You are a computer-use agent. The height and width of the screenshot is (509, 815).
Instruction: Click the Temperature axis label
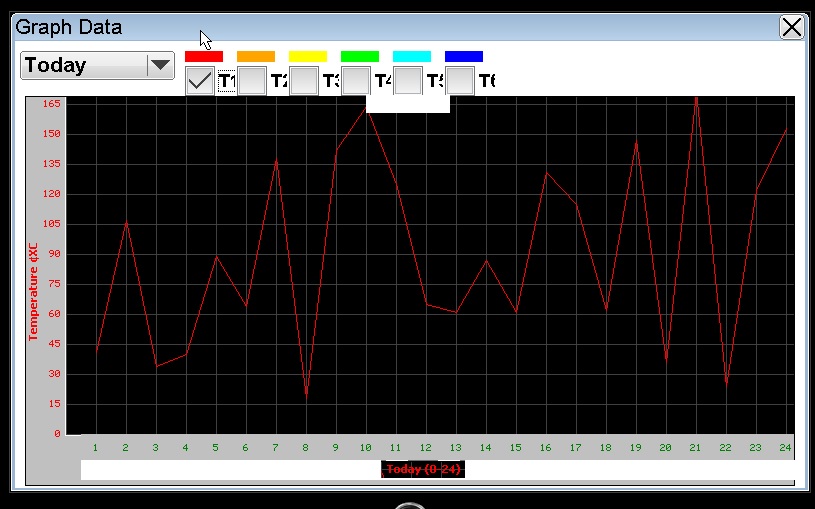coord(33,292)
